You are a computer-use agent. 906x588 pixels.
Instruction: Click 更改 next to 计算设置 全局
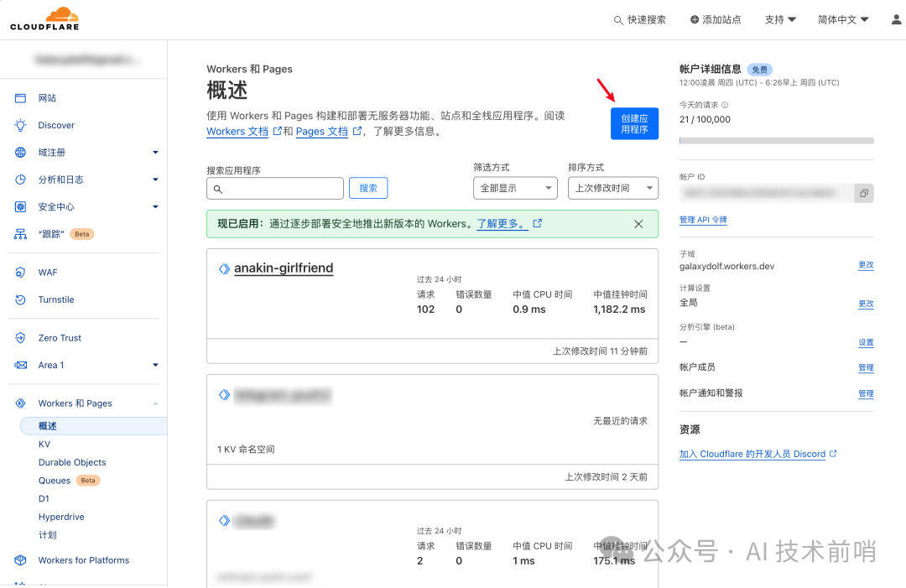pos(866,304)
